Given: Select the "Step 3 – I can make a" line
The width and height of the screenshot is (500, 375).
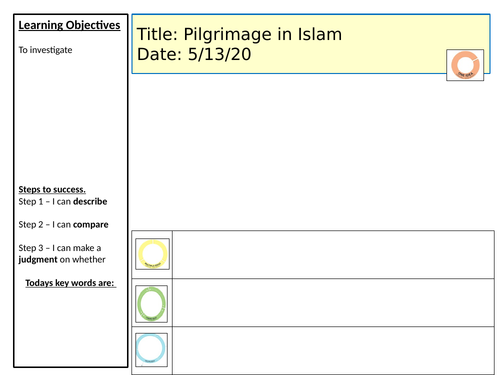Looking at the screenshot, I should 60,248.
